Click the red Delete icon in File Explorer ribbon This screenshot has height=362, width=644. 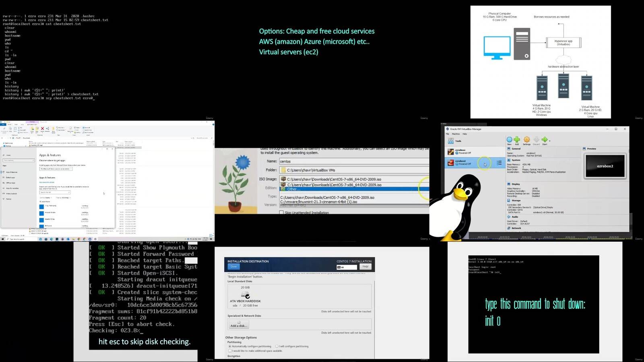click(x=42, y=128)
